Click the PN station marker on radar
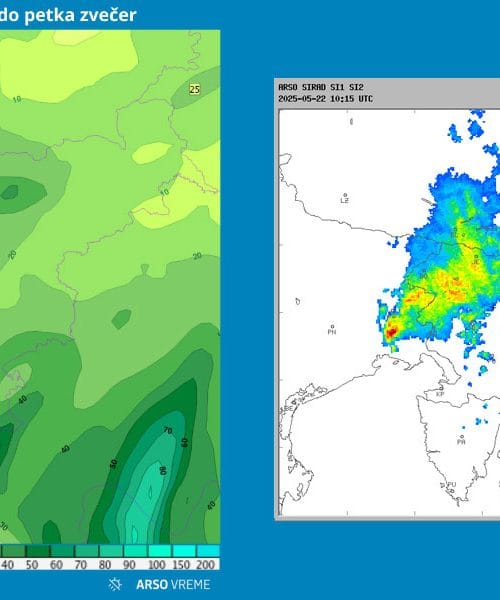This screenshot has width=500, height=600. 332,330
